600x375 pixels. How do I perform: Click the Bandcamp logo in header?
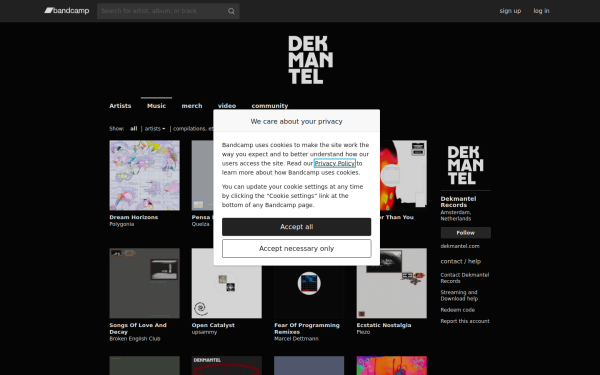click(x=67, y=11)
